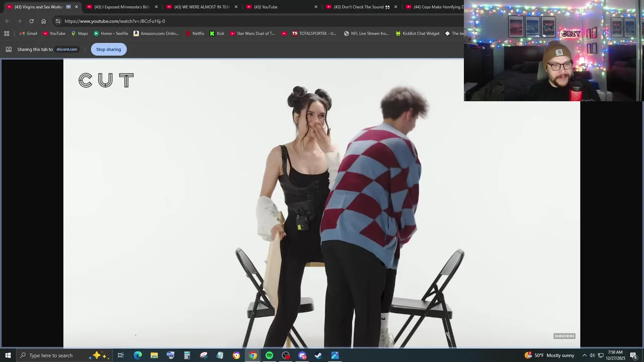Close the 'Don't Check The Sound' tab
644x362 pixels.
tap(395, 7)
